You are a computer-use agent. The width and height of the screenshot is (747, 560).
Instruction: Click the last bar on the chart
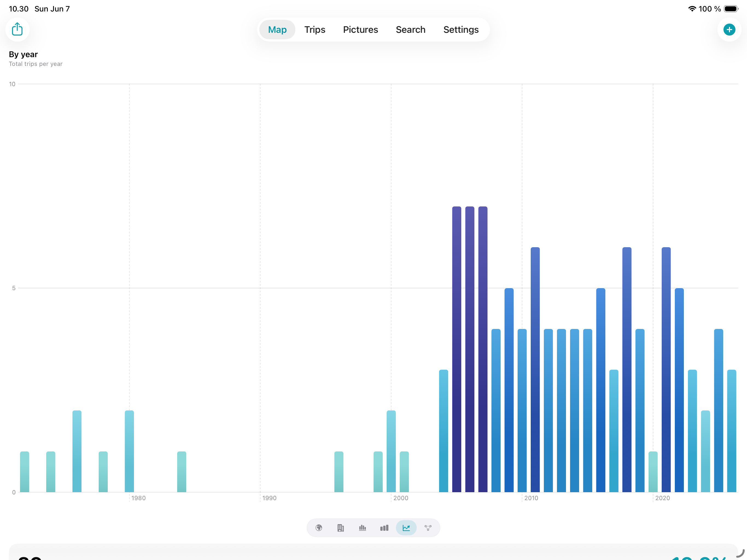point(731,431)
